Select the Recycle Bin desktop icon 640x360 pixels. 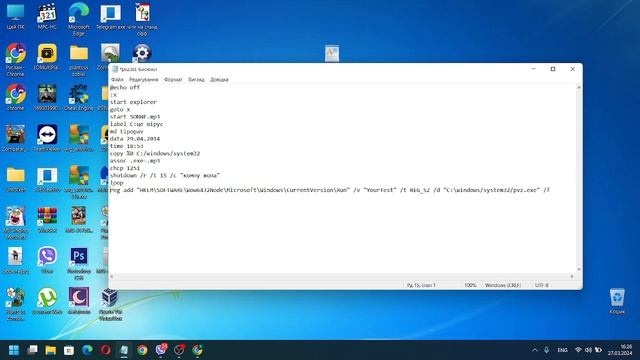[617, 301]
